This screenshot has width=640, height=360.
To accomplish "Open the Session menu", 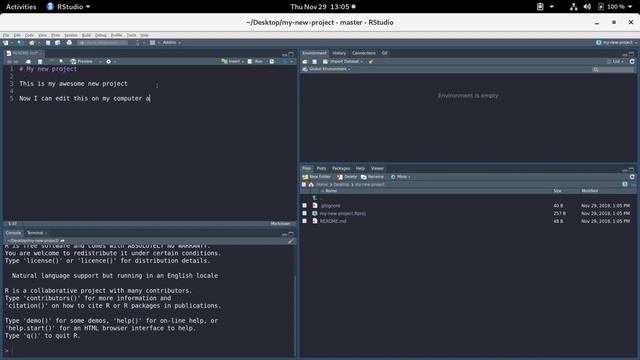I will 71,35.
